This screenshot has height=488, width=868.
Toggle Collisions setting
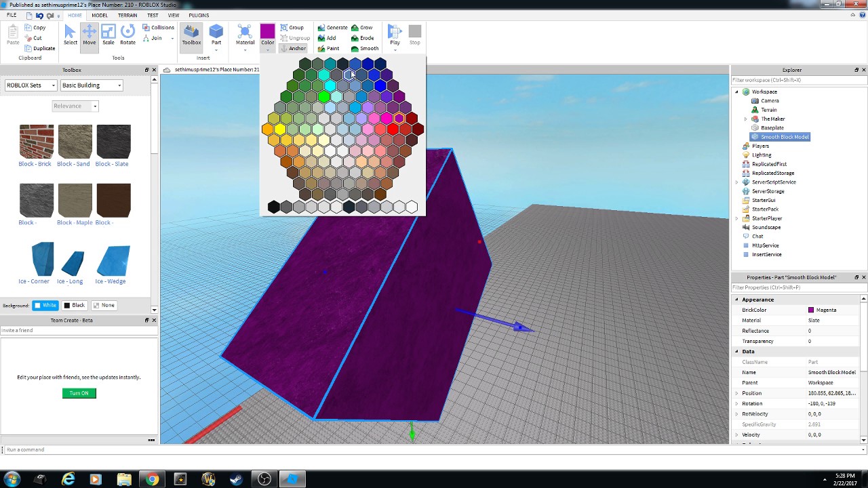click(x=158, y=28)
